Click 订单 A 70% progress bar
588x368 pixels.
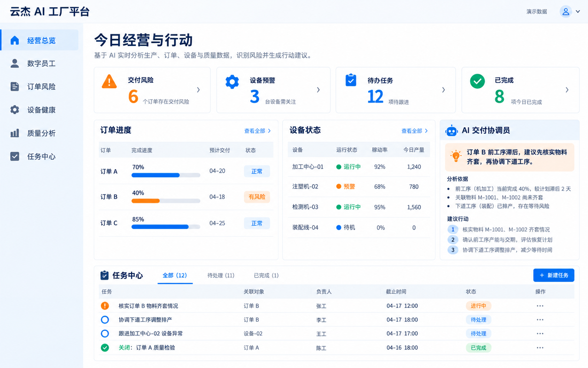166,175
